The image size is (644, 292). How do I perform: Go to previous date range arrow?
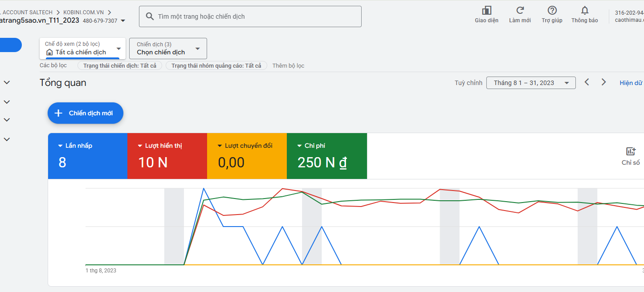click(587, 82)
